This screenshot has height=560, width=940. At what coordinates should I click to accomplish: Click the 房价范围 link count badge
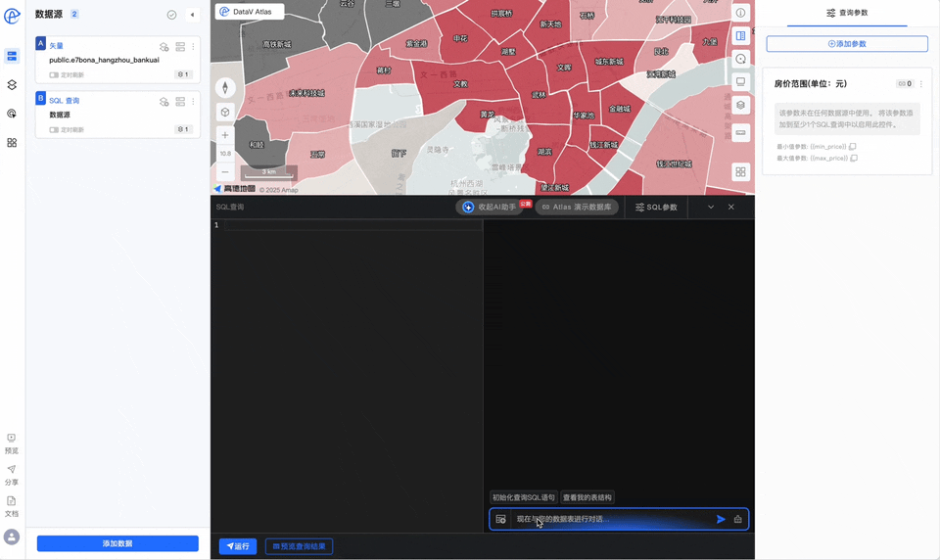pyautogui.click(x=905, y=84)
